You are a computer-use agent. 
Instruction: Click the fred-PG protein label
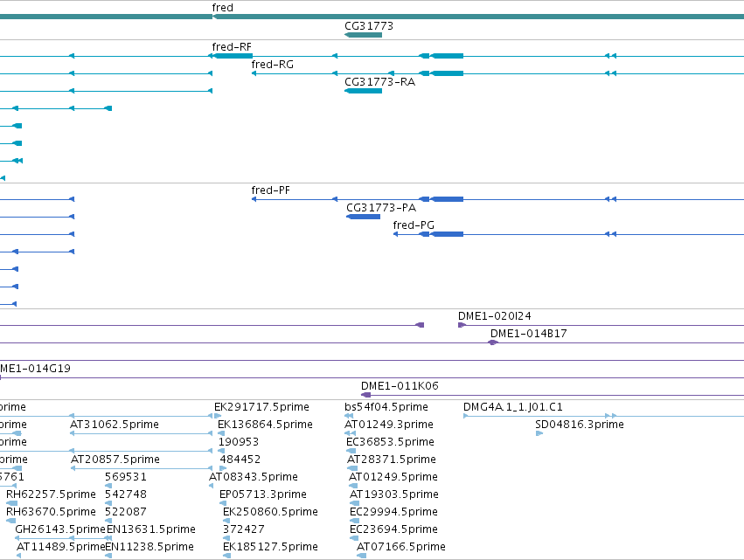(414, 225)
